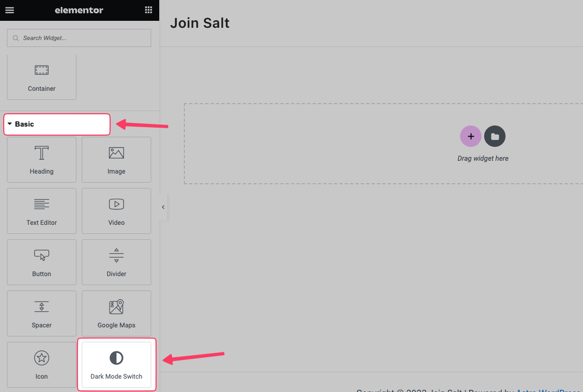Select the Container widget

[42, 77]
